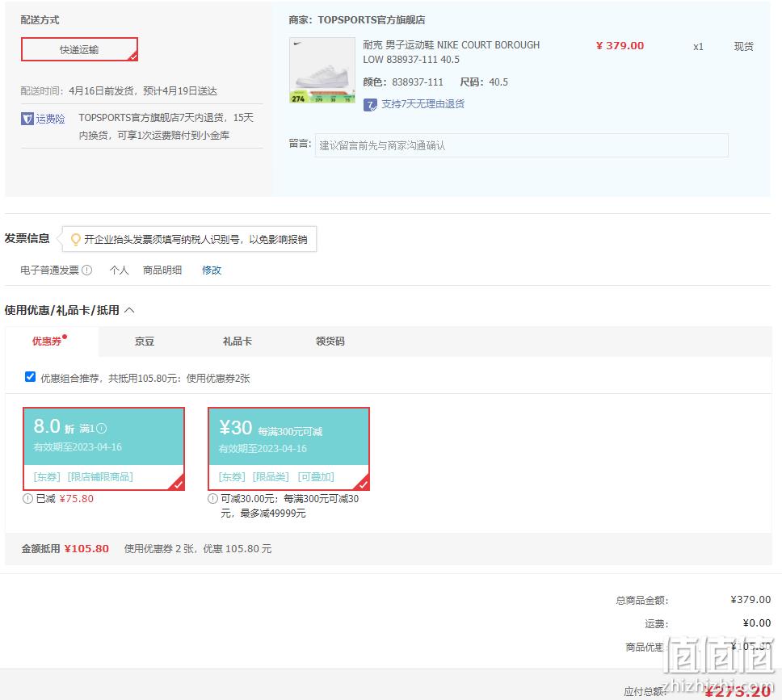
Task: Click info icon beside 可减30.00元 note
Action: click(x=213, y=499)
